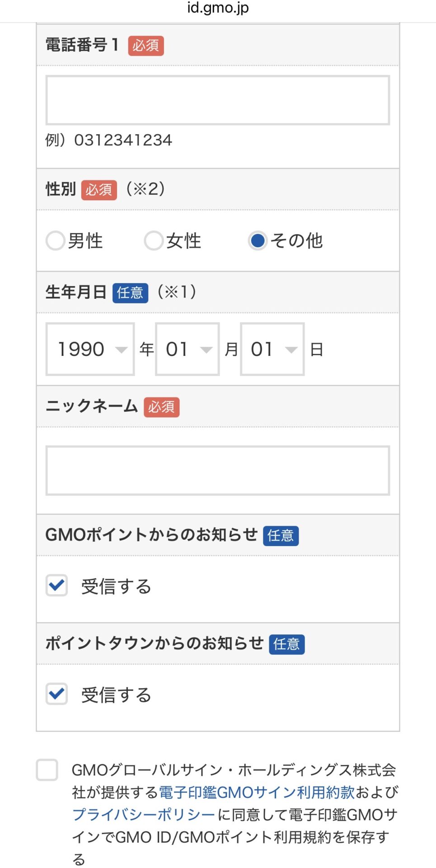Click the month dropdown arrow icon
This screenshot has width=436, height=868.
pyautogui.click(x=206, y=349)
